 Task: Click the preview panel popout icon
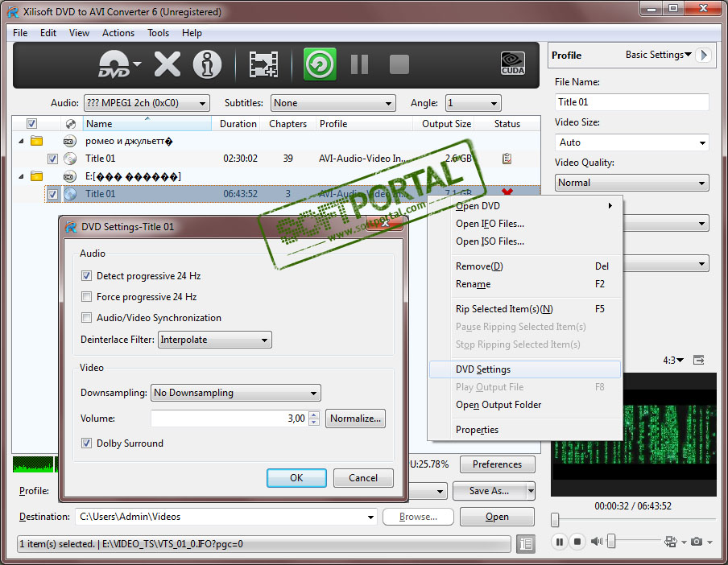(699, 360)
